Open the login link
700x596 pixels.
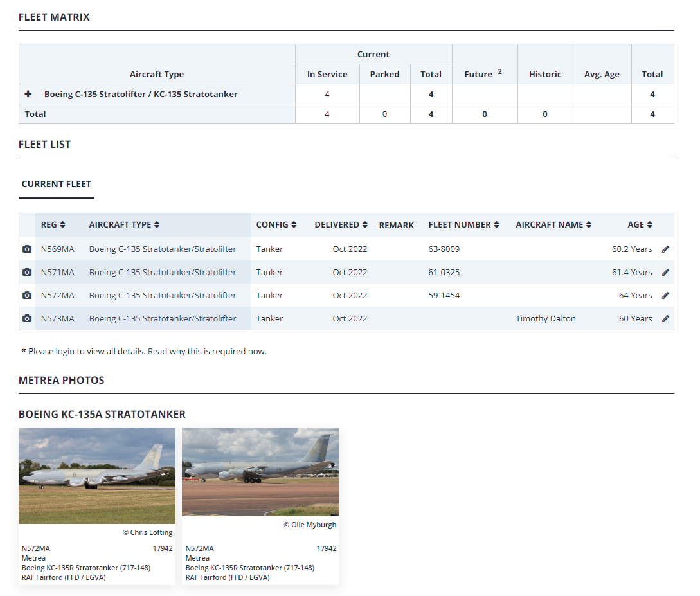(x=65, y=351)
